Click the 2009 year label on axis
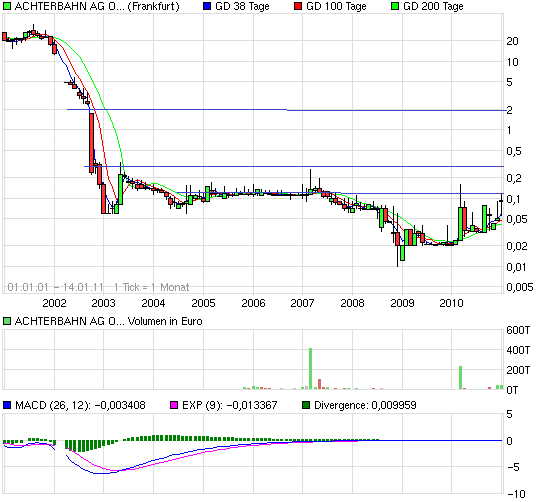545x502 pixels. pyautogui.click(x=402, y=303)
